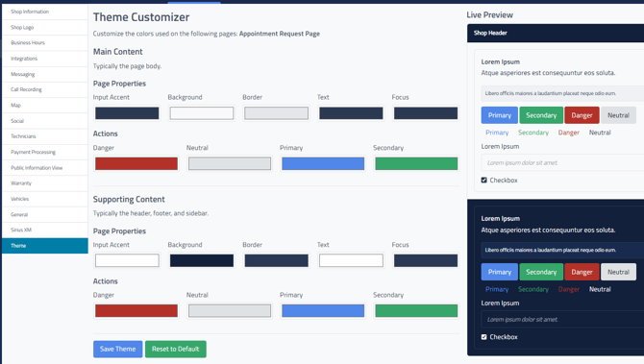Screen dimensions: 644x364
Task: Open Shop Logo settings
Action: pyautogui.click(x=44, y=27)
